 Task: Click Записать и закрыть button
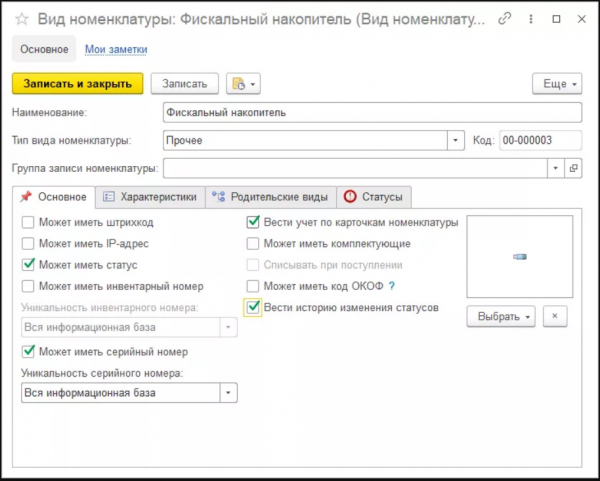pos(78,84)
